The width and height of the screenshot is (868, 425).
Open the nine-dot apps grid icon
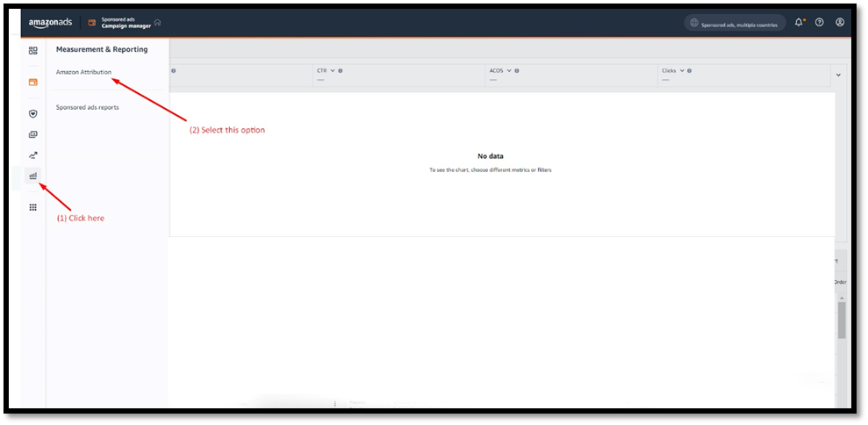click(33, 207)
